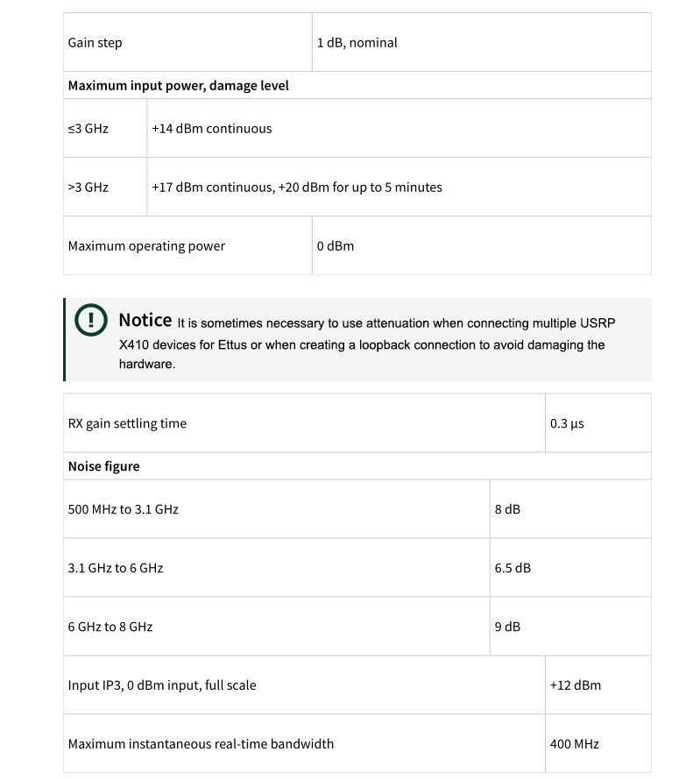Click the "500 MHz to 3.1 GHz" row
Image resolution: width=700 pixels, height=780 pixels.
pos(123,509)
